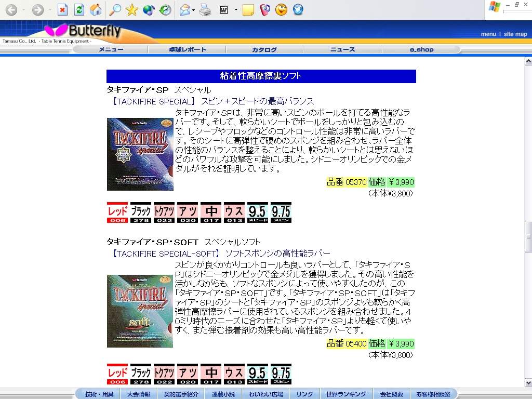Screen dimensions: 532x399
Task: Select red レッド 006 badge under タキファイア・SP・SOFT
Action: click(117, 374)
